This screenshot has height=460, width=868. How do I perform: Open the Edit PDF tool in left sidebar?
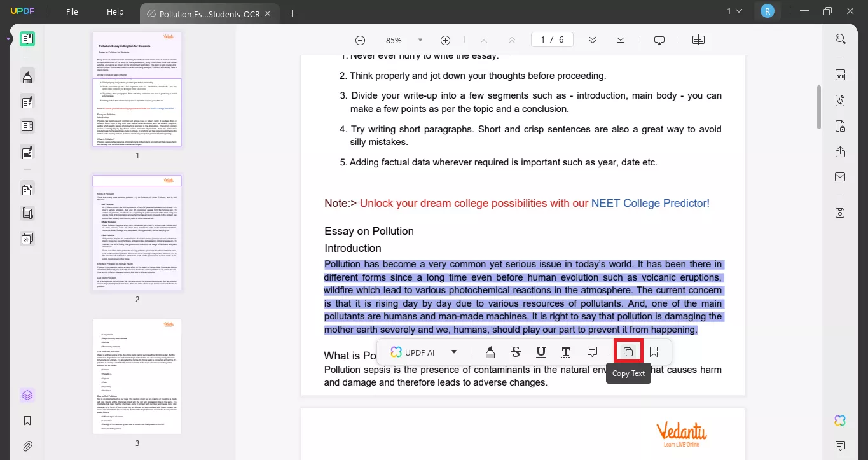(x=27, y=102)
